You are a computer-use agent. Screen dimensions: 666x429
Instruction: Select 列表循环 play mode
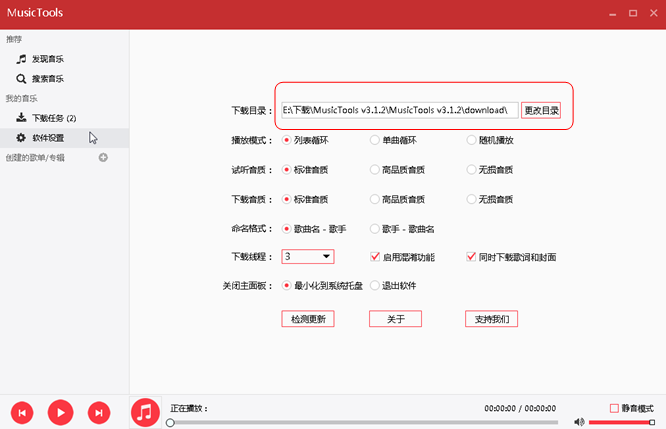coord(287,140)
